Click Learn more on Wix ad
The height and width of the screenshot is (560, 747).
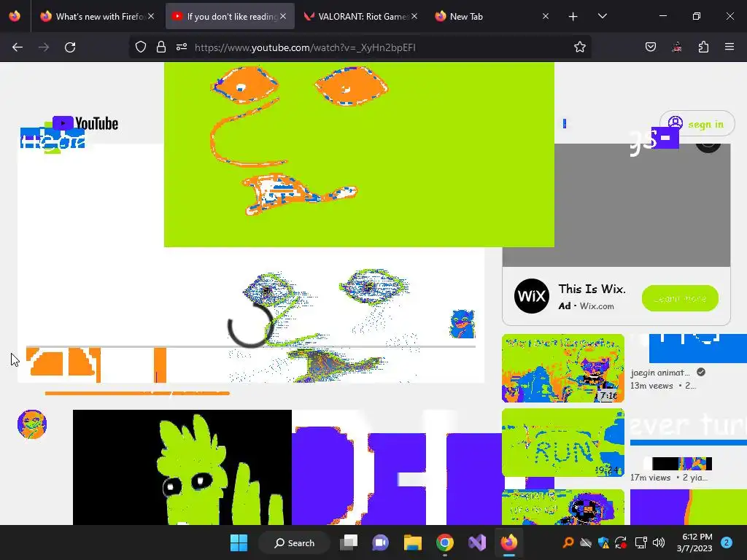click(x=680, y=298)
